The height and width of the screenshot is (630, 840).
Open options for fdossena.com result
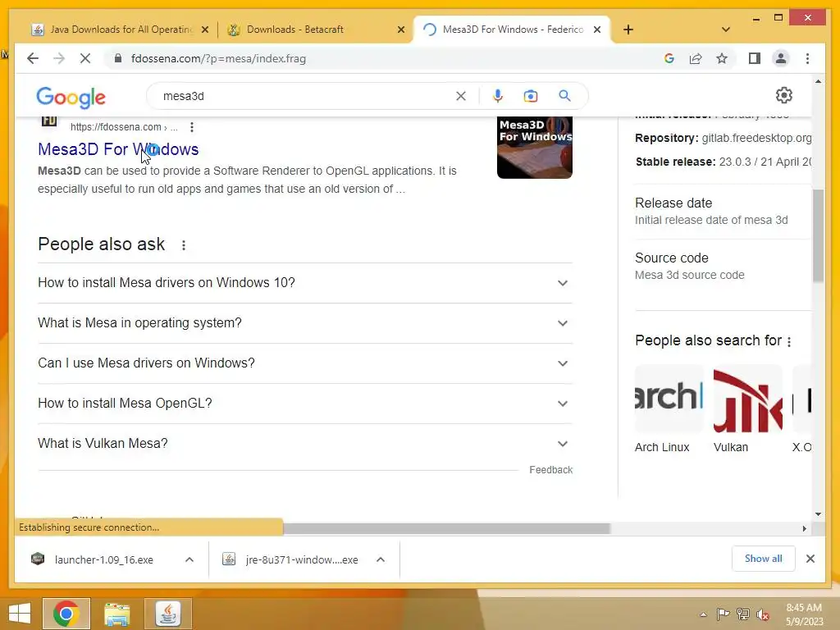click(192, 127)
